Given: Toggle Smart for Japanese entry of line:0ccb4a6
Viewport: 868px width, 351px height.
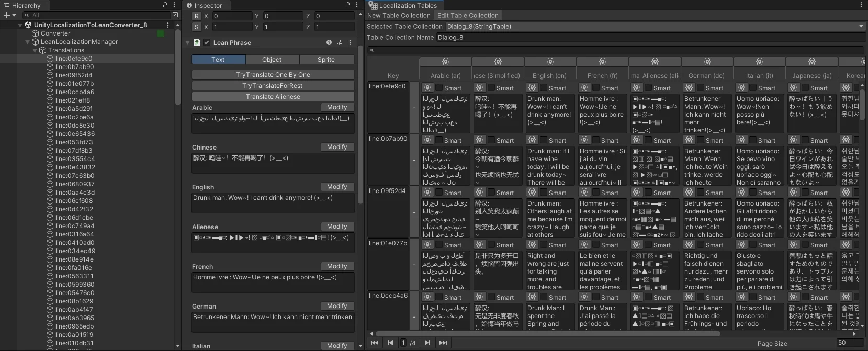Looking at the screenshot, I should pos(805,297).
